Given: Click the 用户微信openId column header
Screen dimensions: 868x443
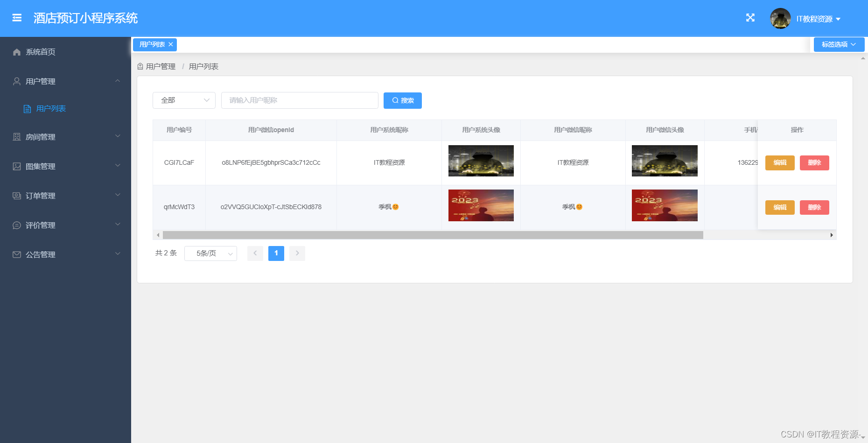Looking at the screenshot, I should pyautogui.click(x=271, y=130).
